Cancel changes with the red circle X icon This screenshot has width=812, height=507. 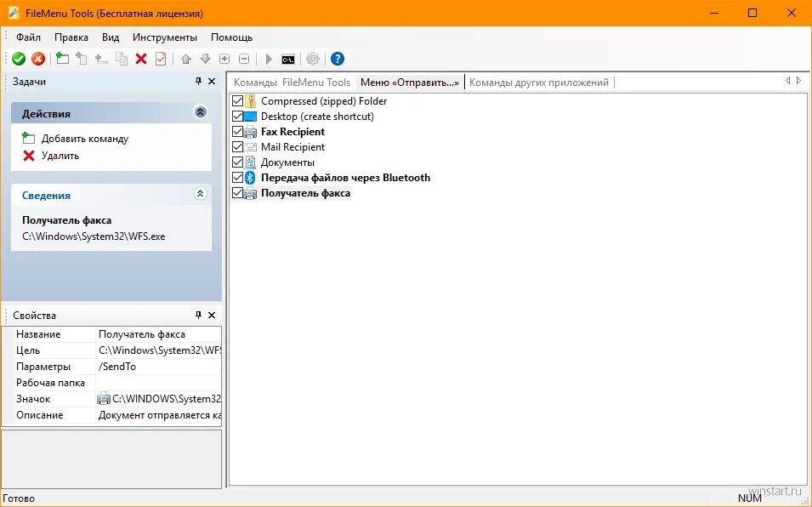click(x=38, y=59)
